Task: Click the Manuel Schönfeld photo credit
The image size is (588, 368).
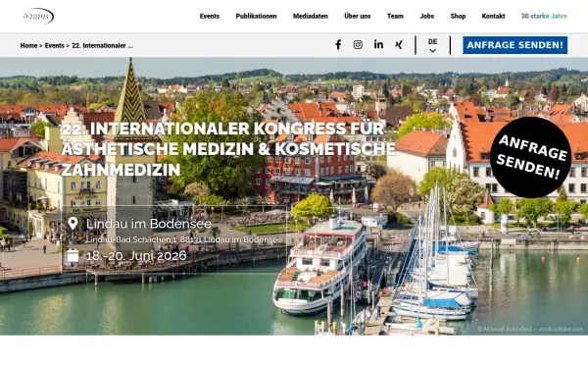Action: point(530,329)
